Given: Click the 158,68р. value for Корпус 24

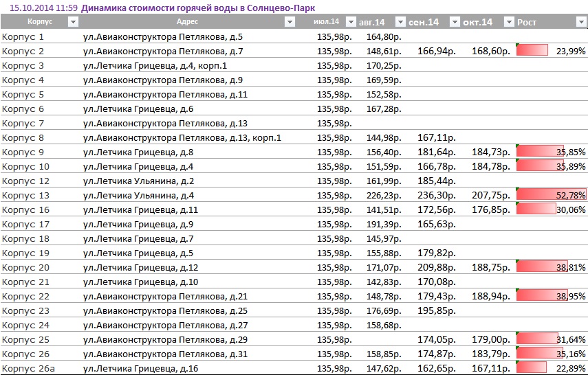Looking at the screenshot, I should pos(384,325).
